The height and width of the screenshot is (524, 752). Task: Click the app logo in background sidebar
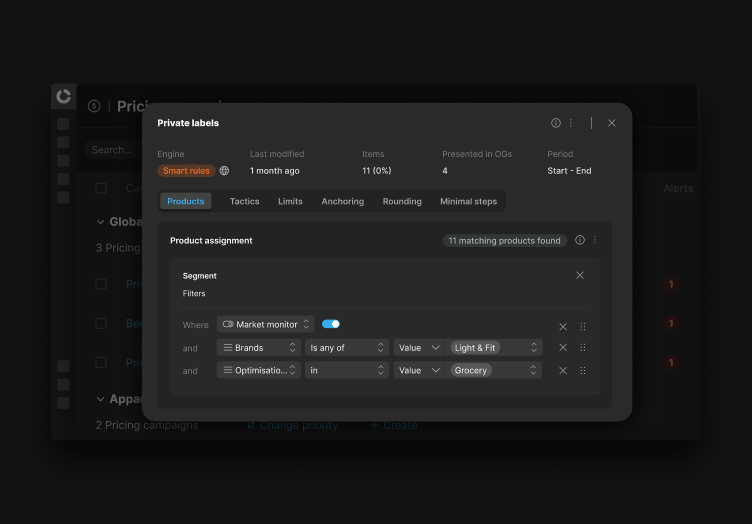point(63,96)
